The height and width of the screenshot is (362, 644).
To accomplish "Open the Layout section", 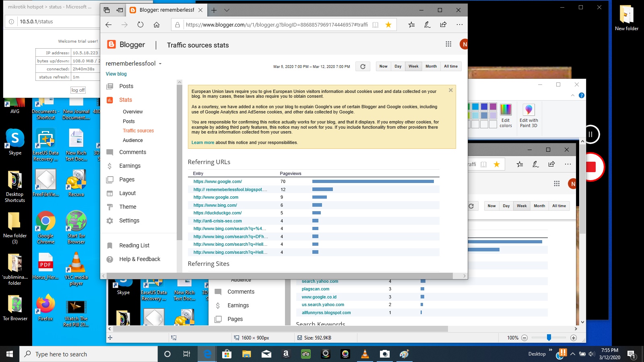I will pos(127,193).
